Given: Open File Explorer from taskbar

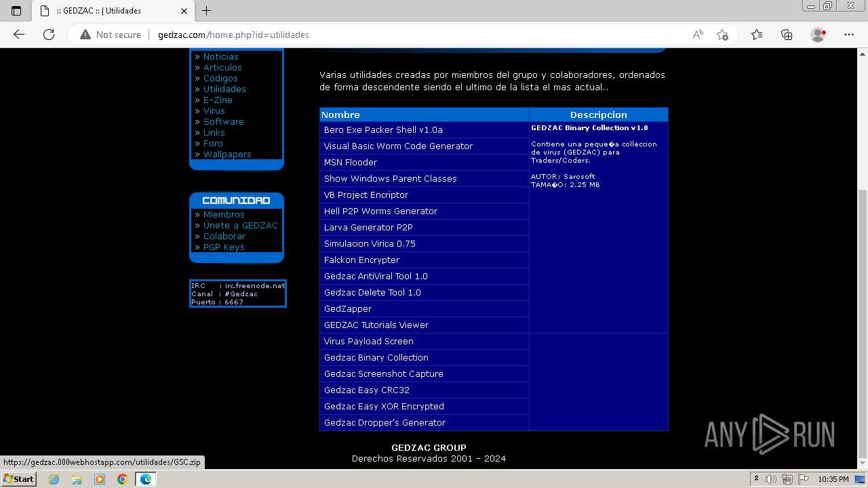Looking at the screenshot, I should coord(77,479).
